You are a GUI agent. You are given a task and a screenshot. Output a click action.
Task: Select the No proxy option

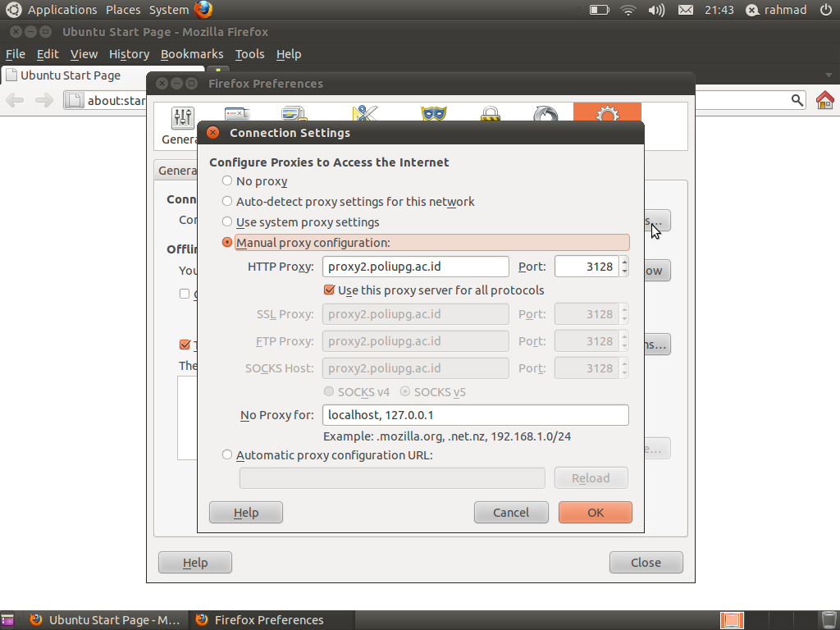[x=227, y=181]
